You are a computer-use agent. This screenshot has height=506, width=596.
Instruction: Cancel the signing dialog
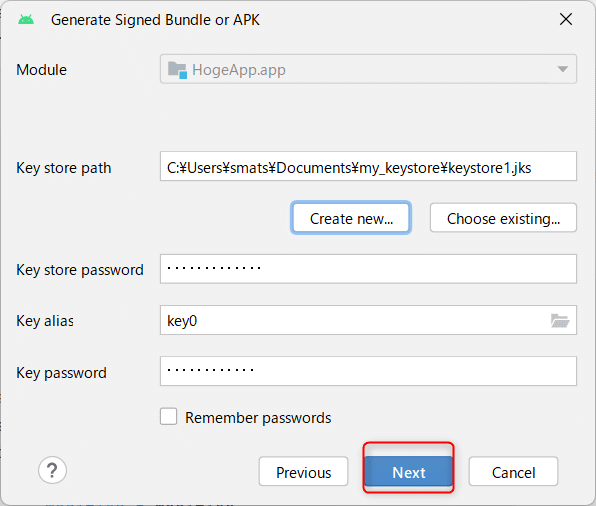click(x=513, y=471)
